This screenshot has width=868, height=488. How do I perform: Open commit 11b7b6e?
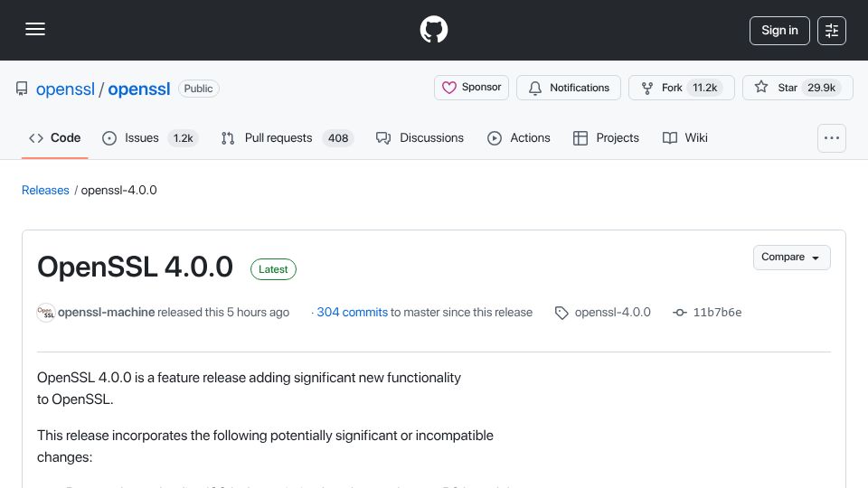[x=717, y=312]
